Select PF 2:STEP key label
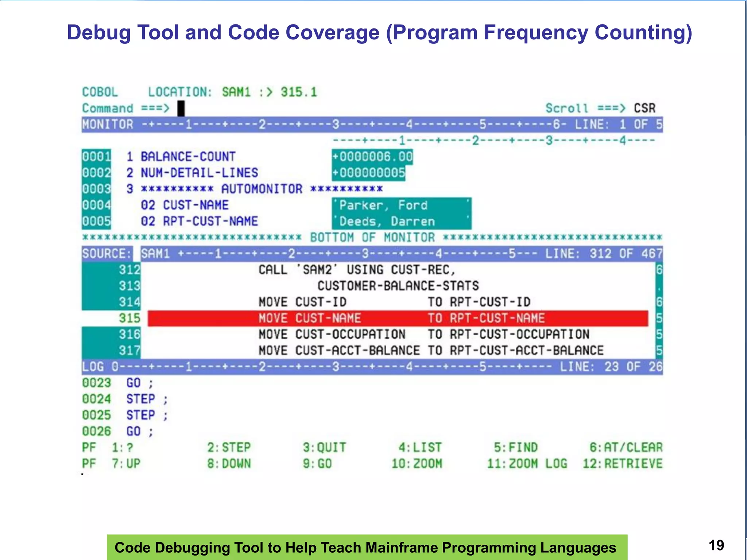 point(229,447)
